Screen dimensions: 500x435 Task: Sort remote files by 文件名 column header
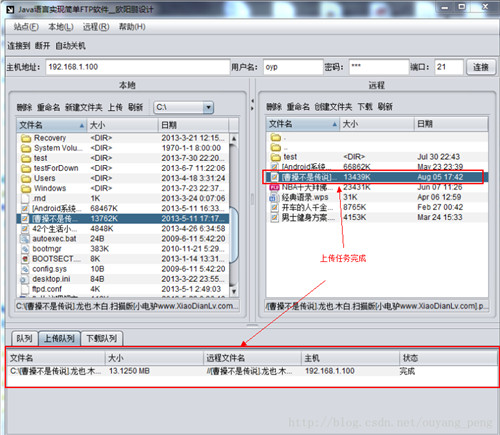tap(303, 124)
